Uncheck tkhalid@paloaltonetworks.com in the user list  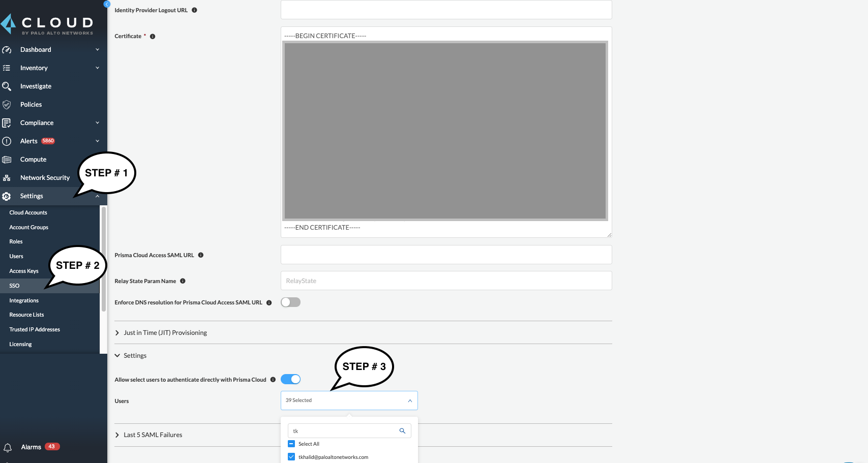pyautogui.click(x=291, y=456)
